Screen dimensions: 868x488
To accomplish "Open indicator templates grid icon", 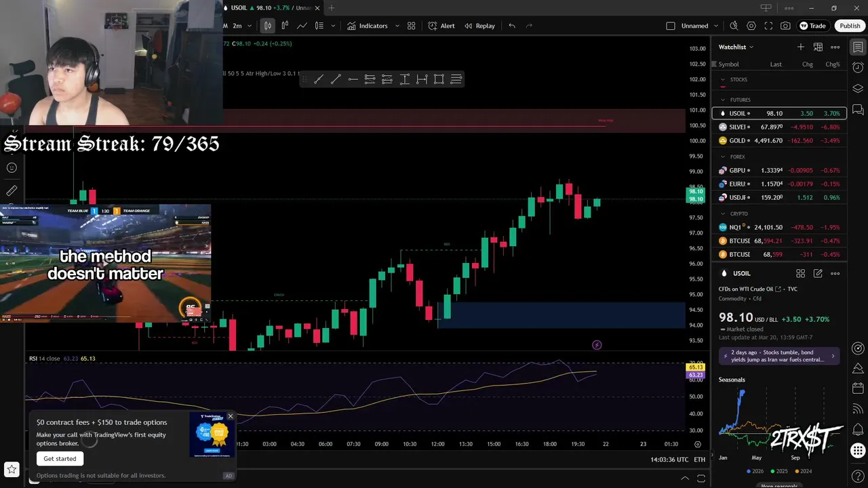I will coord(412,26).
